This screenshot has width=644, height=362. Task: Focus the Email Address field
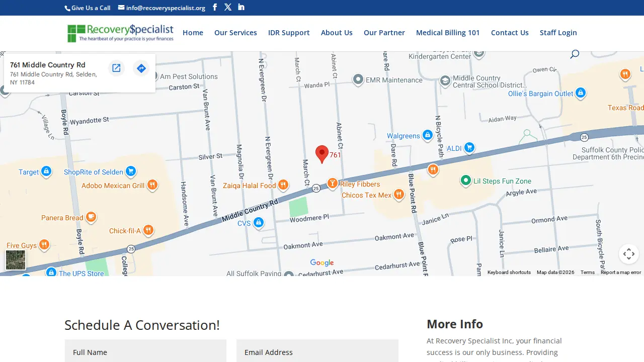point(317,351)
